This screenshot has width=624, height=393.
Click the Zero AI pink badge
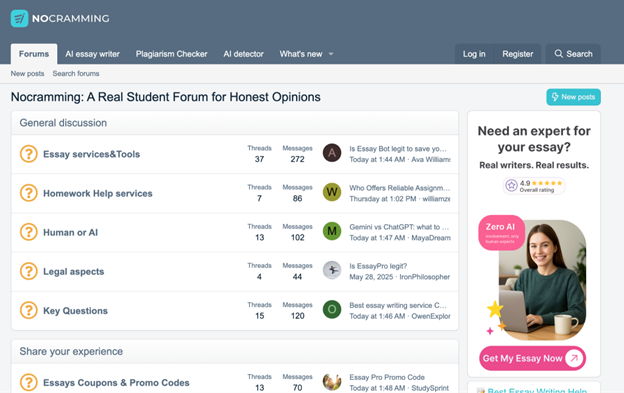[x=501, y=233]
